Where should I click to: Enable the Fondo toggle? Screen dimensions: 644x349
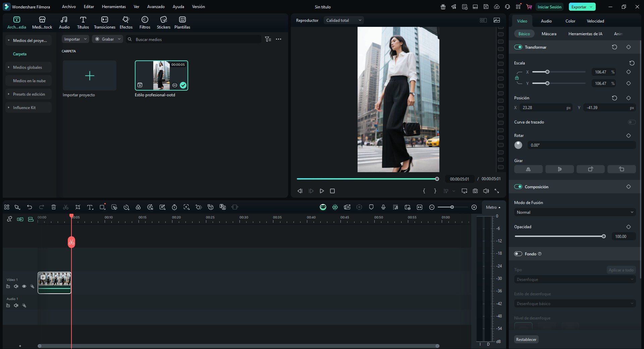click(x=518, y=254)
